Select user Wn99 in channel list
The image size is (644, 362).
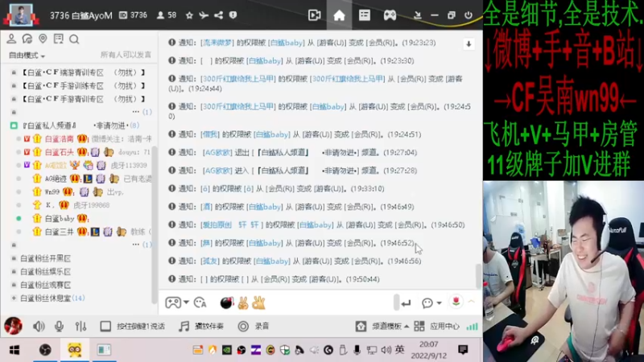click(x=52, y=191)
